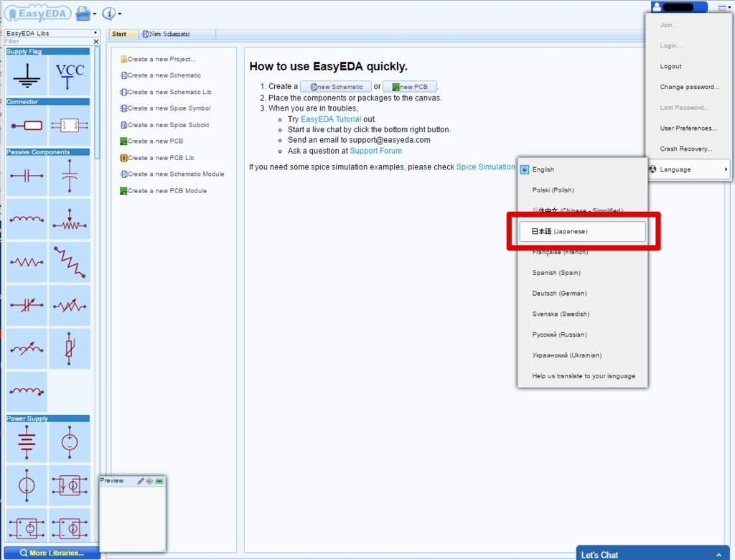
Task: Click Create a new PCB link
Action: pyautogui.click(x=151, y=141)
